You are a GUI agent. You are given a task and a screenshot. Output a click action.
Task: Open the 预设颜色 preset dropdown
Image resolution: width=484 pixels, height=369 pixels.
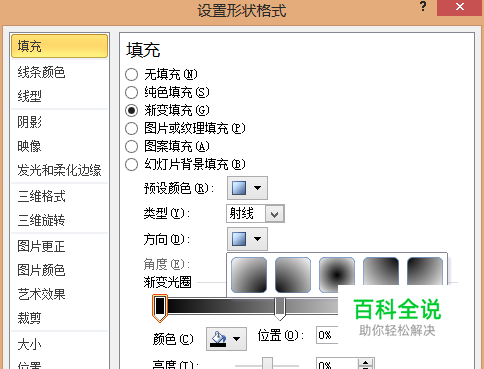247,188
